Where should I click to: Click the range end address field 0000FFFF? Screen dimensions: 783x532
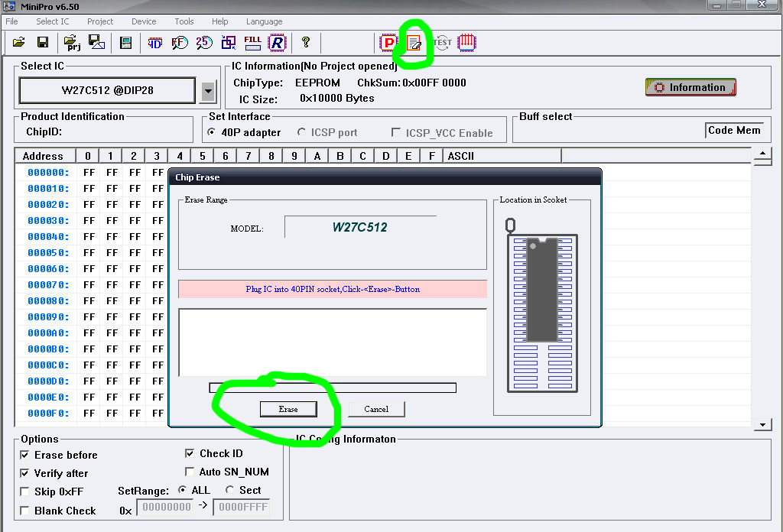coord(242,507)
